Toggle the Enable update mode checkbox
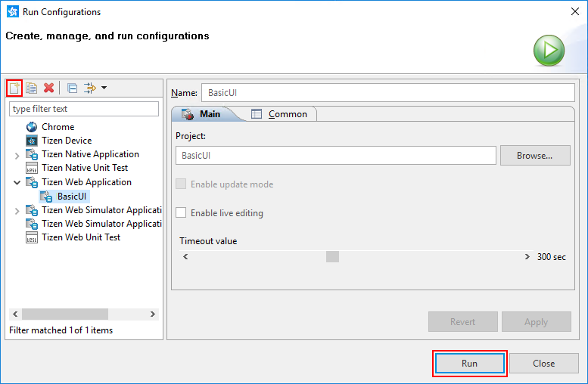 pyautogui.click(x=181, y=184)
